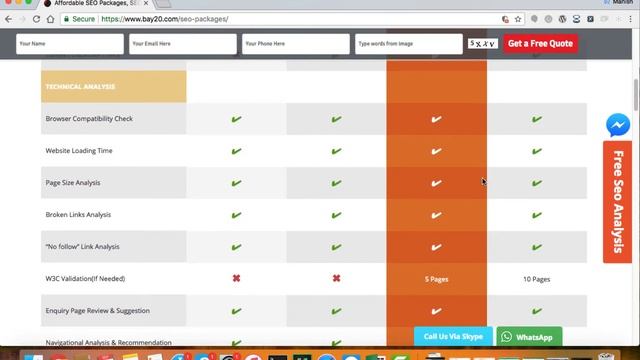The height and width of the screenshot is (360, 640).
Task: Click the Secure padlock site info
Action: [x=79, y=19]
